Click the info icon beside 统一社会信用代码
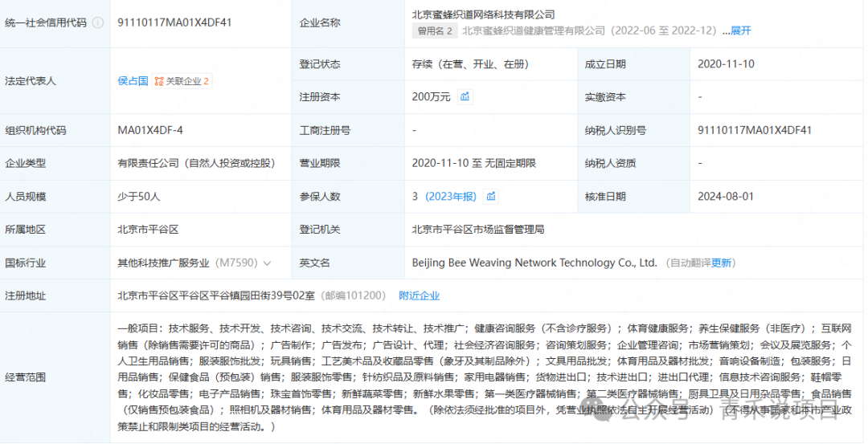Image resolution: width=868 pixels, height=444 pixels. point(98,22)
